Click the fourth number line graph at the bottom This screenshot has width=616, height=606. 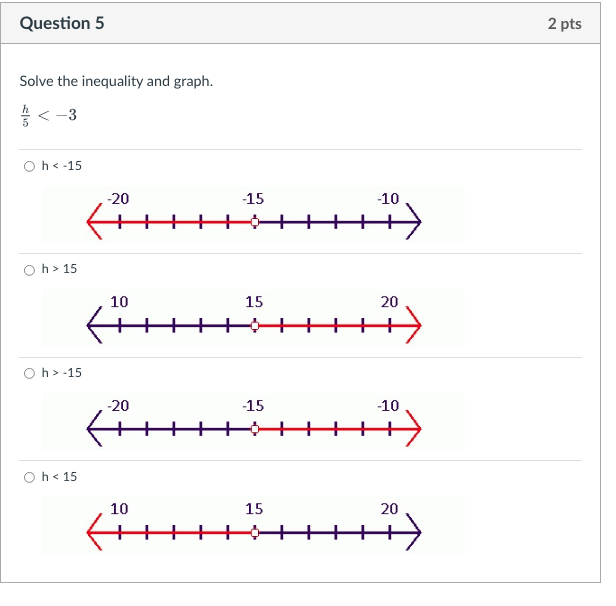(253, 525)
